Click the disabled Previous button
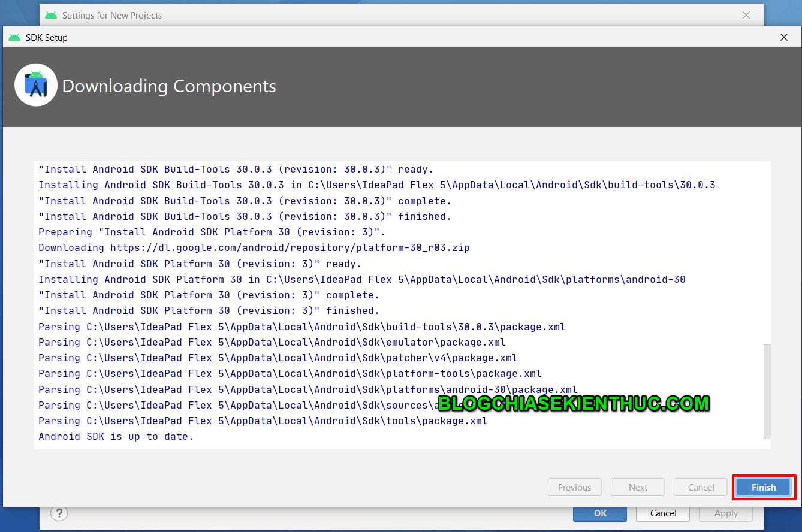Image resolution: width=802 pixels, height=532 pixels. tap(574, 487)
